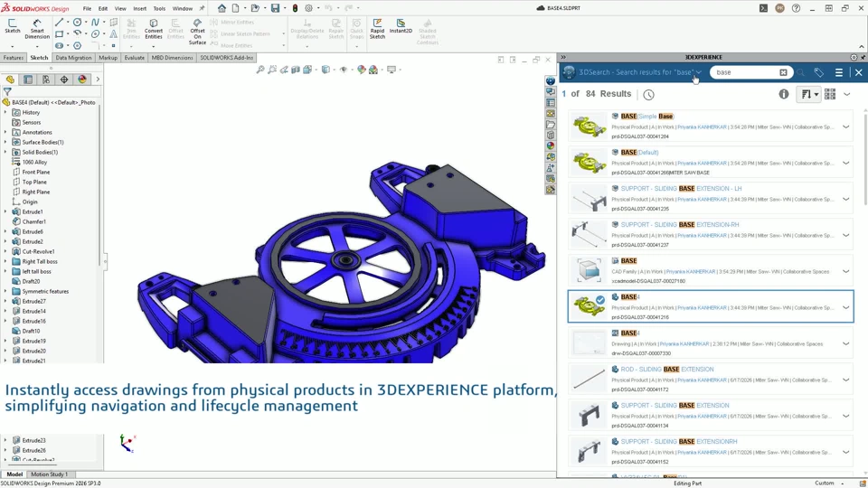Save the document with the Save icon
The height and width of the screenshot is (488, 868).
click(275, 8)
